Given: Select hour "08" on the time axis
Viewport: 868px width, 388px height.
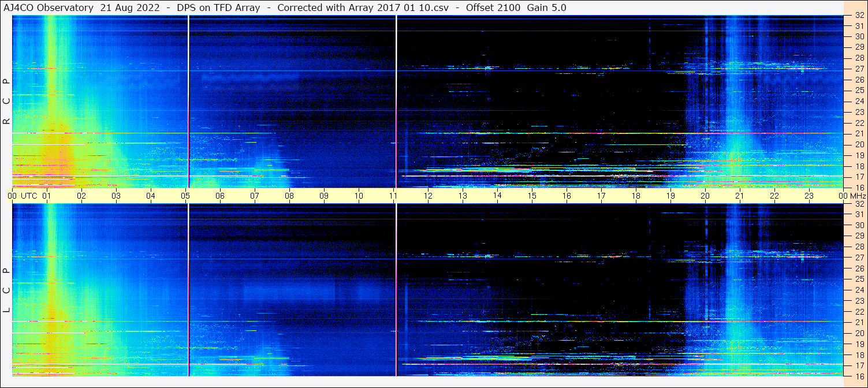Looking at the screenshot, I should coord(289,196).
